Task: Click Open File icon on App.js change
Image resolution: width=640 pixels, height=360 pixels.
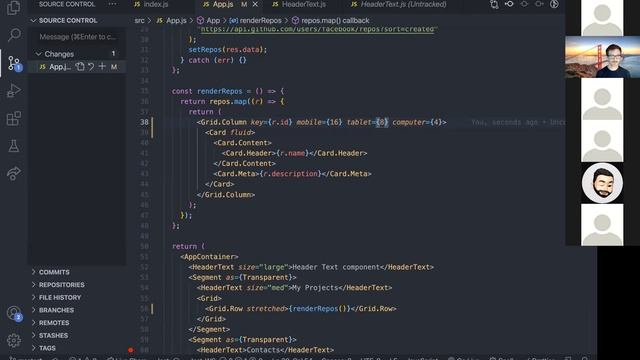Action: click(x=80, y=67)
